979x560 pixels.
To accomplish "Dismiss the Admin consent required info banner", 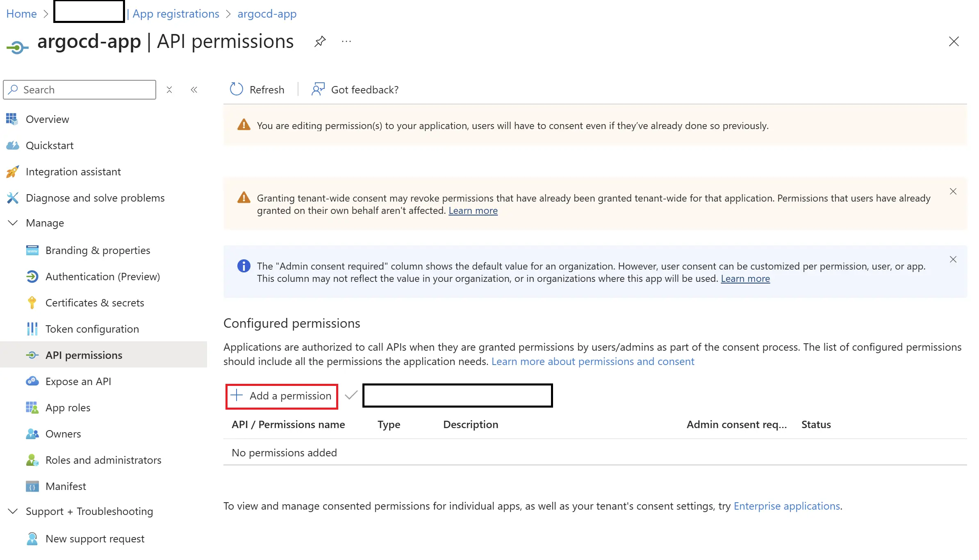I will [953, 259].
